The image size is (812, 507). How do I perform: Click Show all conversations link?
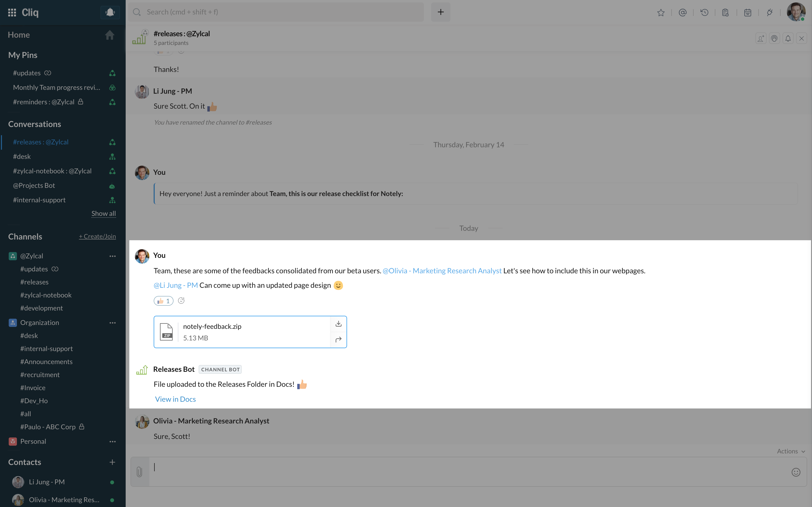[x=103, y=214]
